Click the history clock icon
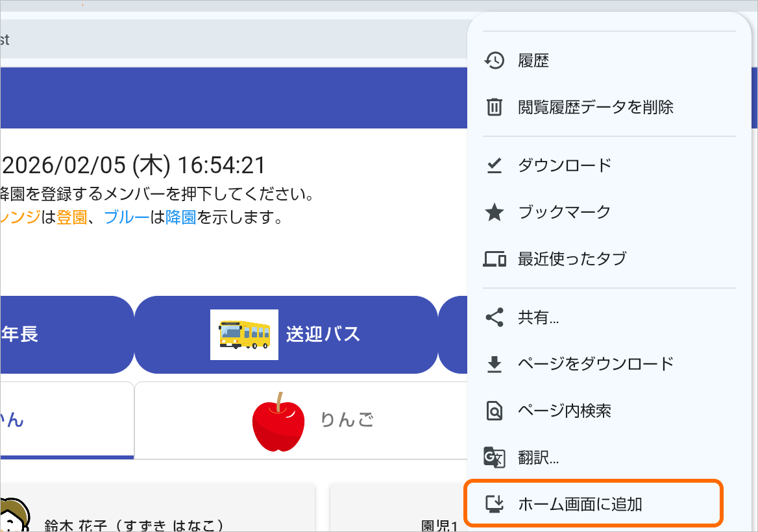The image size is (758, 532). pyautogui.click(x=495, y=61)
